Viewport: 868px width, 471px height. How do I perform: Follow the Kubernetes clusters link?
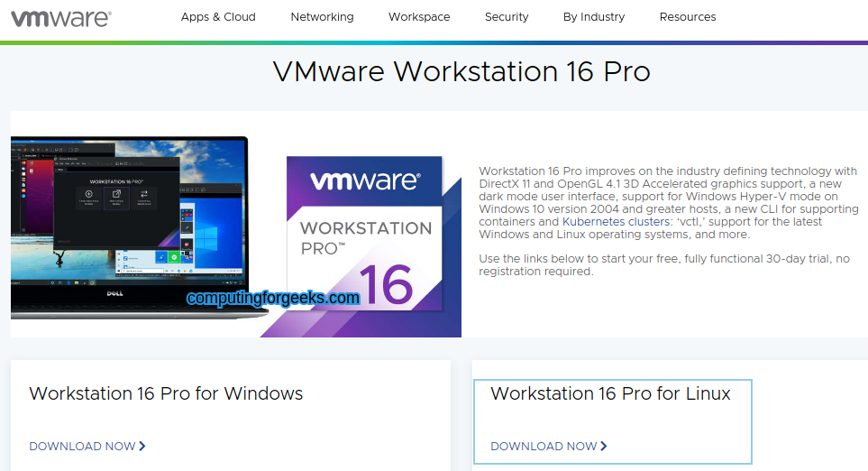coord(616,222)
